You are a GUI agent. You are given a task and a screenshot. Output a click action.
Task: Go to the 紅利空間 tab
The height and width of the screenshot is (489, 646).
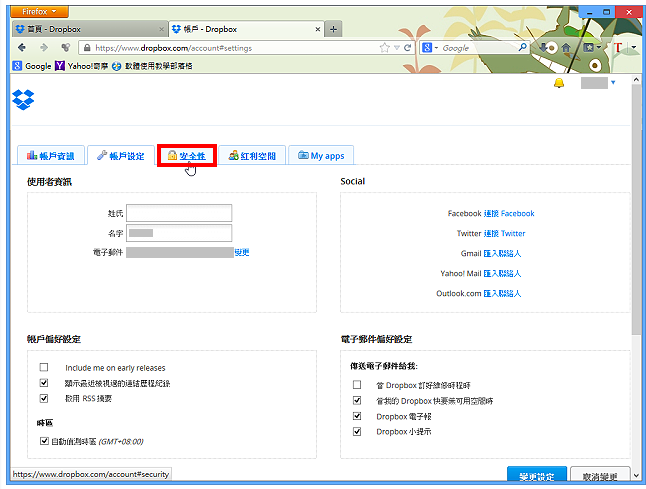252,156
